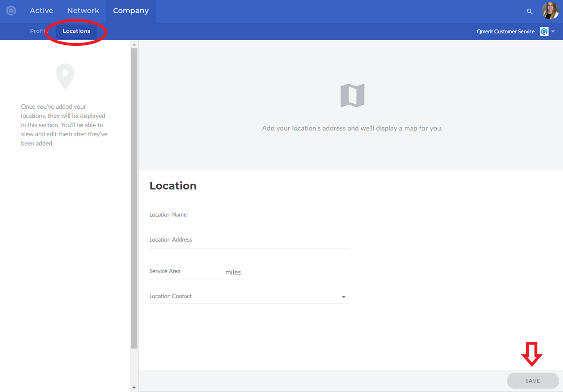The image size is (563, 392).
Task: Click the sidebar scrollbar up arrow
Action: (x=134, y=44)
